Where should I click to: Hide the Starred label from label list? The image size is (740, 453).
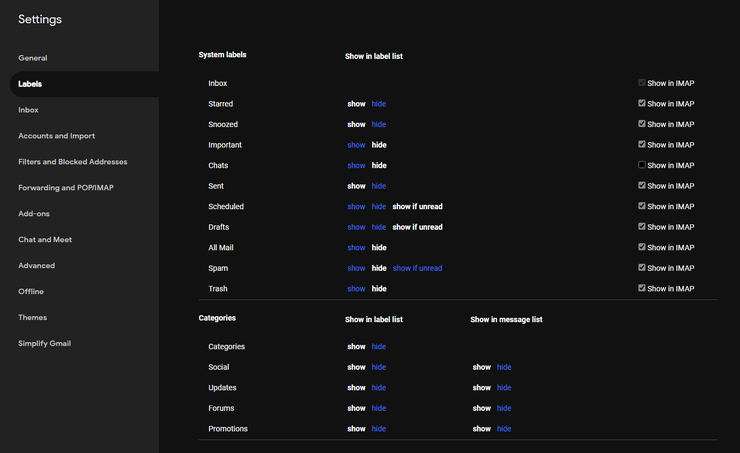[378, 104]
